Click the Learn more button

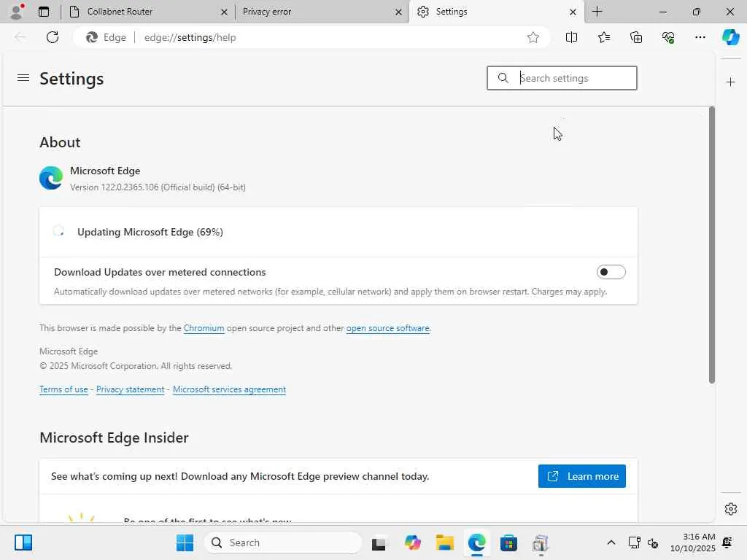[581, 476]
